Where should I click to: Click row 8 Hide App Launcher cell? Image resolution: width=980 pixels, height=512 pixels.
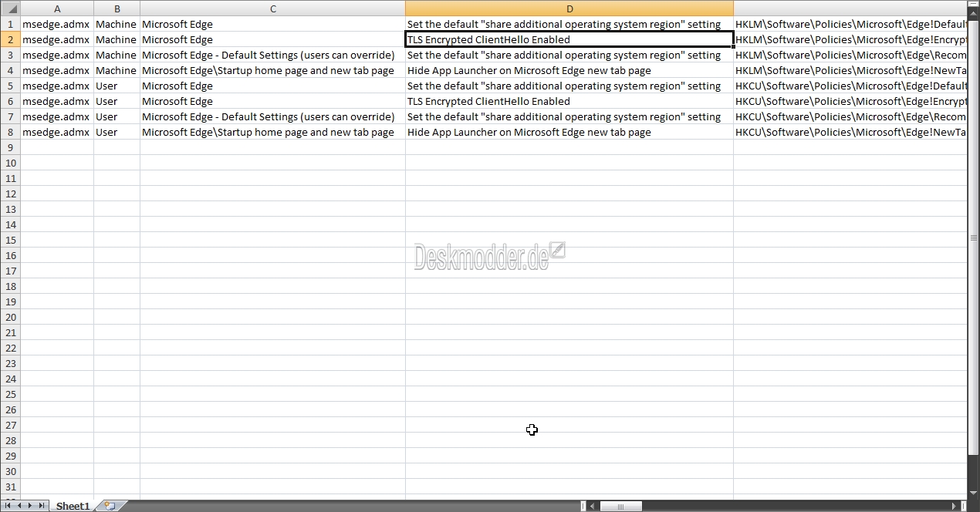[x=569, y=132]
